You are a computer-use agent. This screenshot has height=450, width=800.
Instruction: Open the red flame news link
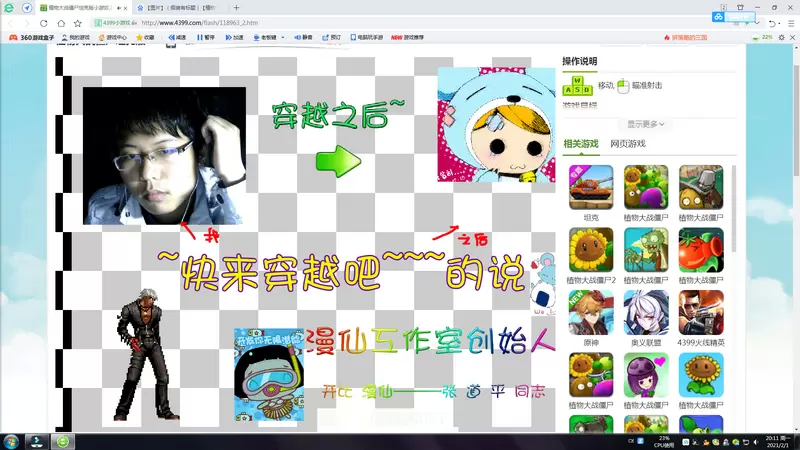[686, 37]
